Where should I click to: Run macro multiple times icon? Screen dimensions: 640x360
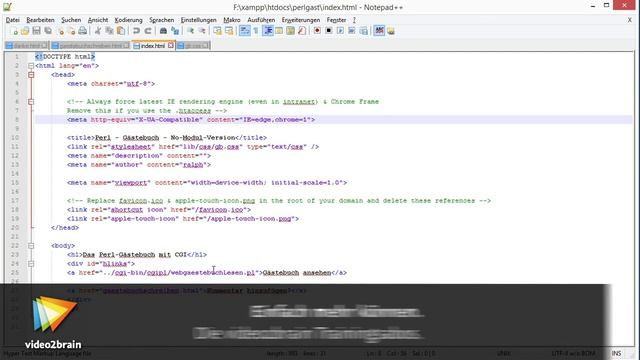click(351, 31)
